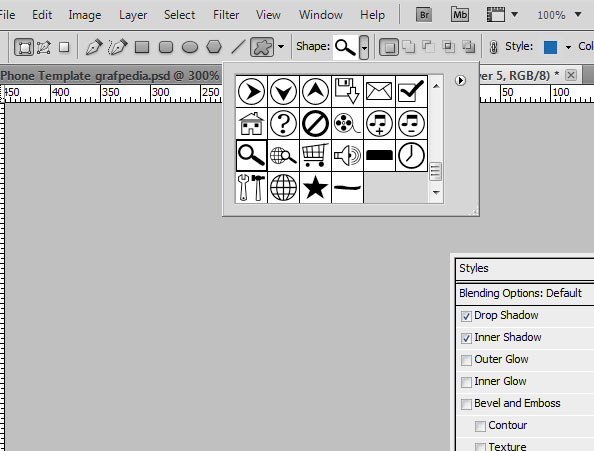The width and height of the screenshot is (594, 451).
Task: Select the Pen tool icon
Action: 94,47
